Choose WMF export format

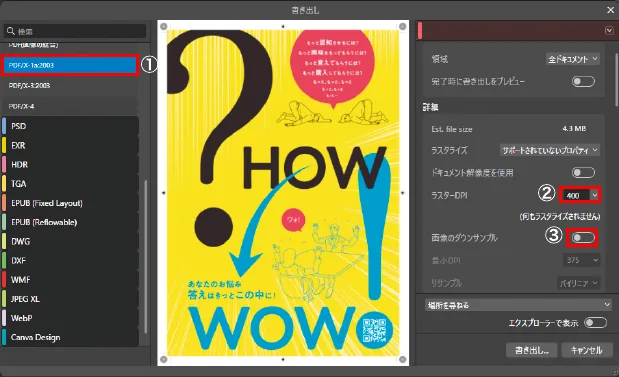point(70,280)
